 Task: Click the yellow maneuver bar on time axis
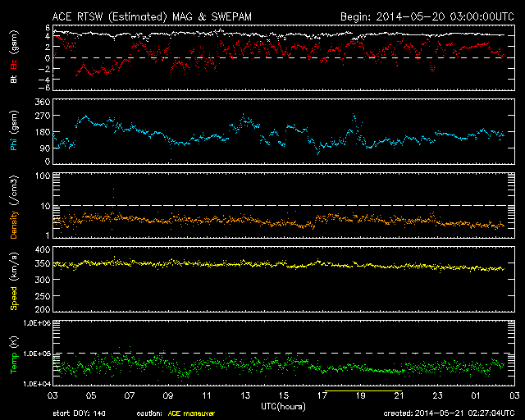click(x=359, y=392)
